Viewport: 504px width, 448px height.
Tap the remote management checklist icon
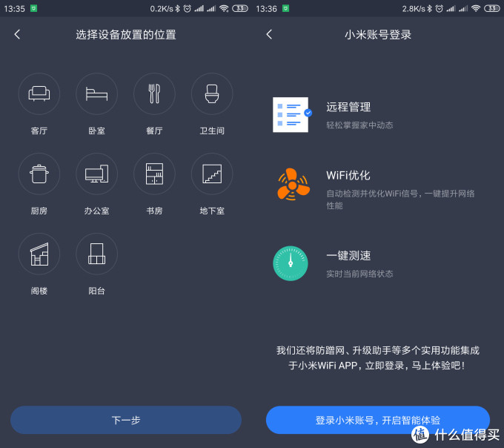coord(292,115)
